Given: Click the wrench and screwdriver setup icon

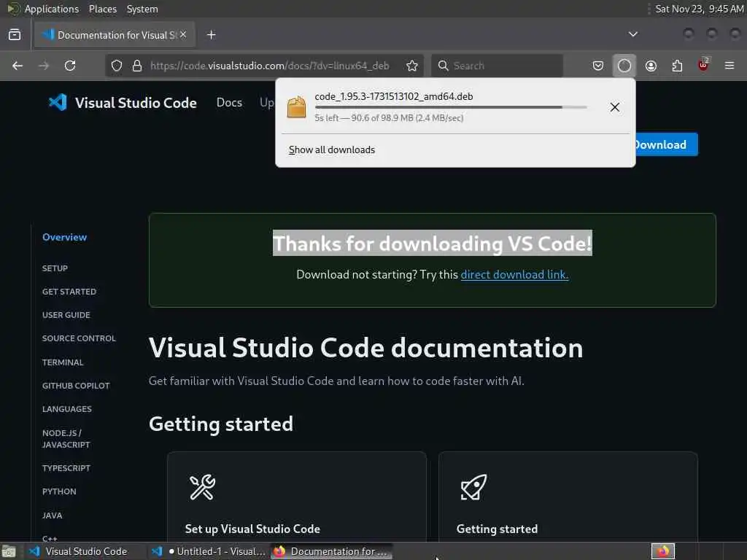Looking at the screenshot, I should click(203, 487).
